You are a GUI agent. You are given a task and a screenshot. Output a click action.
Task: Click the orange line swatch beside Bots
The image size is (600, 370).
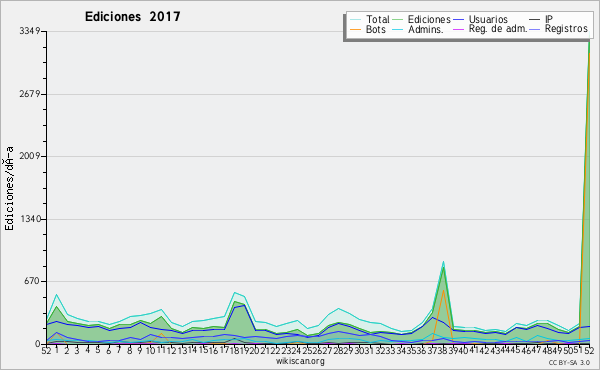click(355, 29)
